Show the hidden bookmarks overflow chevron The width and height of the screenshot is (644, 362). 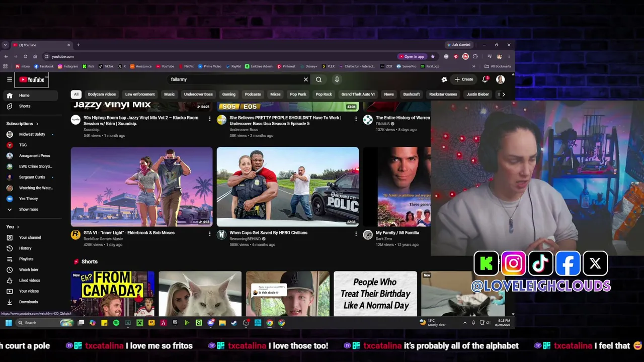[473, 66]
